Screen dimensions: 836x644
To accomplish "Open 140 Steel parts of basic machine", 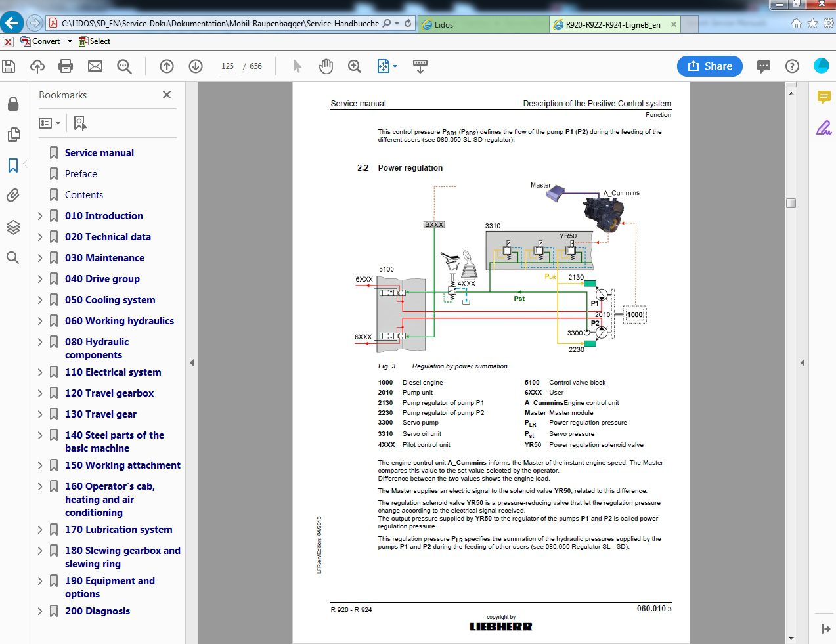I will point(114,442).
